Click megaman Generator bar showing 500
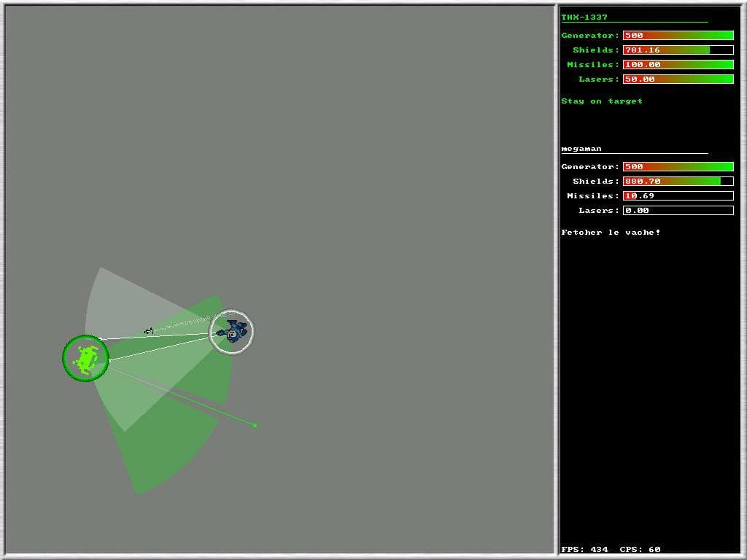Viewport: 747px width, 560px height. pos(678,167)
